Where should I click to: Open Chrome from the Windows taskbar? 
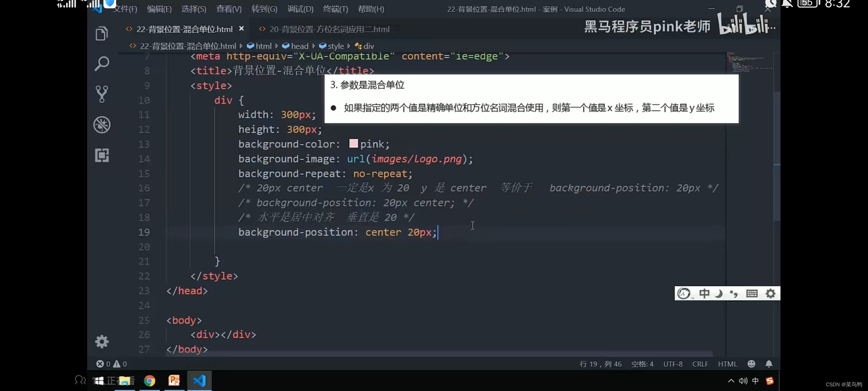(x=149, y=381)
